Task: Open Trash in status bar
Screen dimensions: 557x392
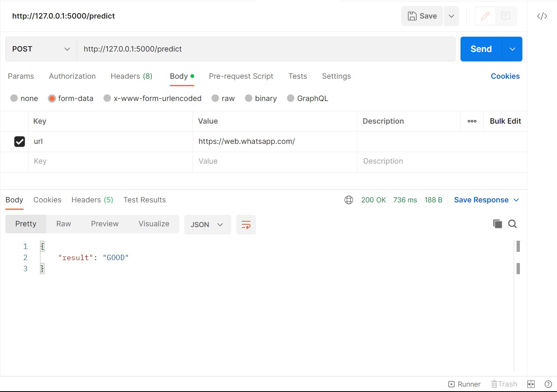Action: (504, 384)
